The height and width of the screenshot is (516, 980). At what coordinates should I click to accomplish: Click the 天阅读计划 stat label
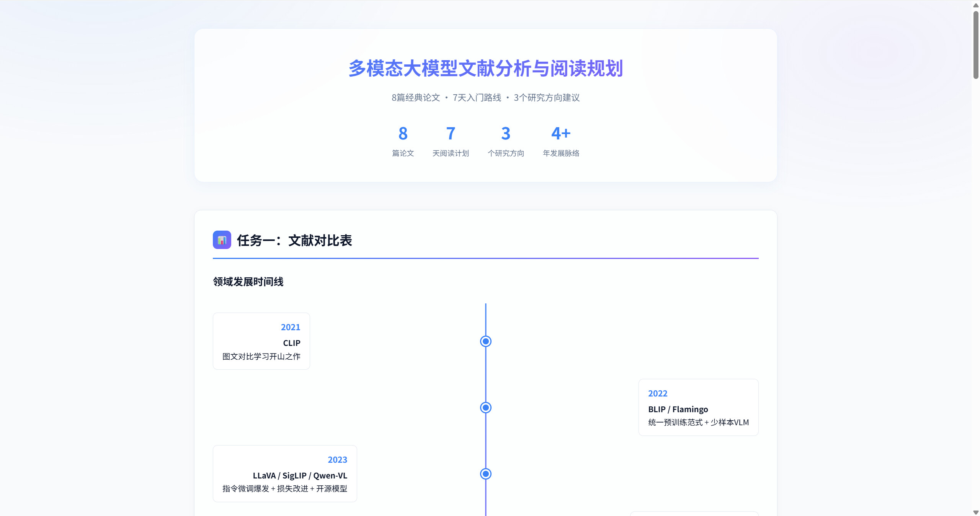(x=451, y=153)
